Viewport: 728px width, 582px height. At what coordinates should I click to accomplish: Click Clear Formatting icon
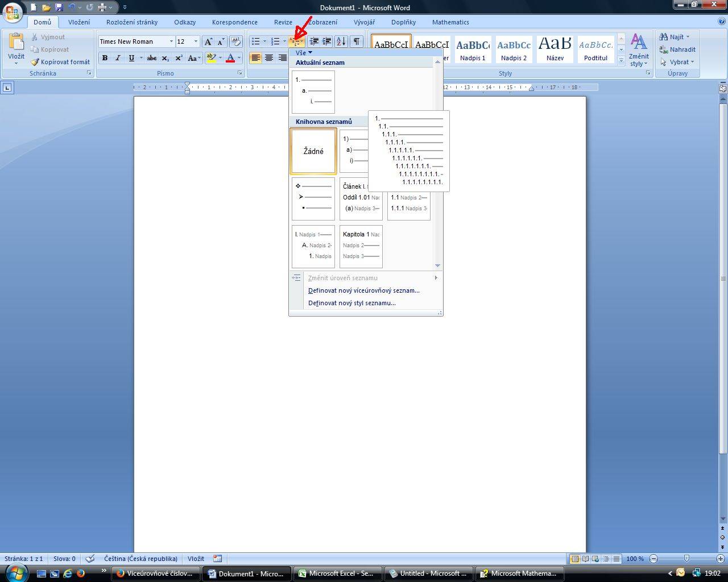pos(236,41)
